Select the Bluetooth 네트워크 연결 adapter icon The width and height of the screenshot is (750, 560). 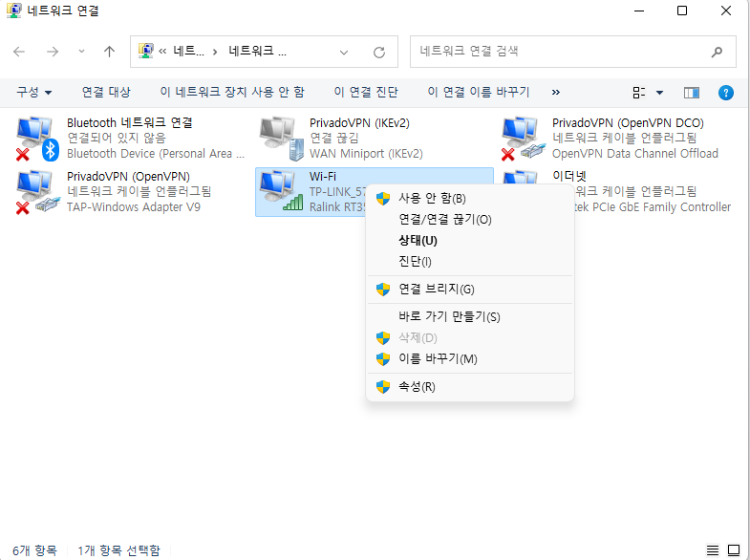pos(37,139)
